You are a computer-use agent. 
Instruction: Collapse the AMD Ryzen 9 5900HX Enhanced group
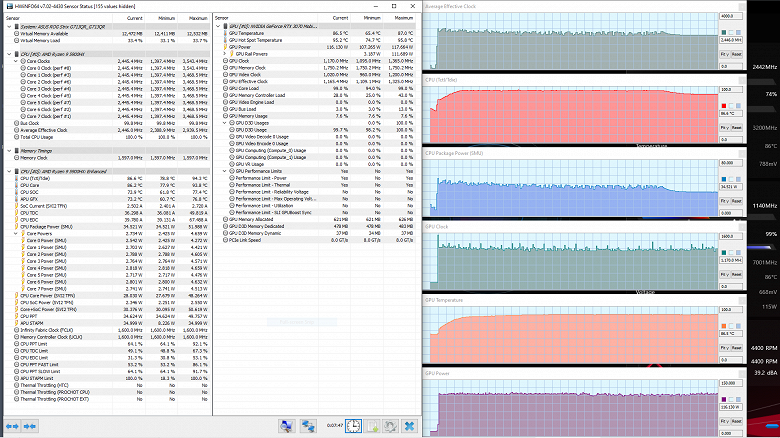[x=9, y=171]
